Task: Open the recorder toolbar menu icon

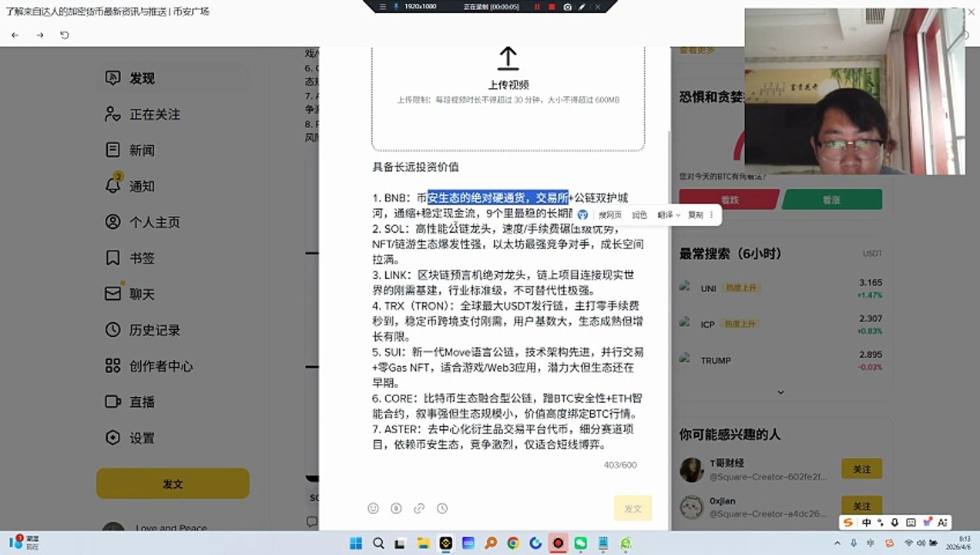Action: coord(383,6)
